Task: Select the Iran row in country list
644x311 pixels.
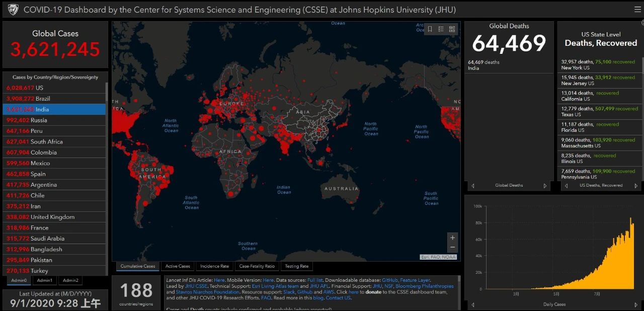Action: [x=54, y=206]
